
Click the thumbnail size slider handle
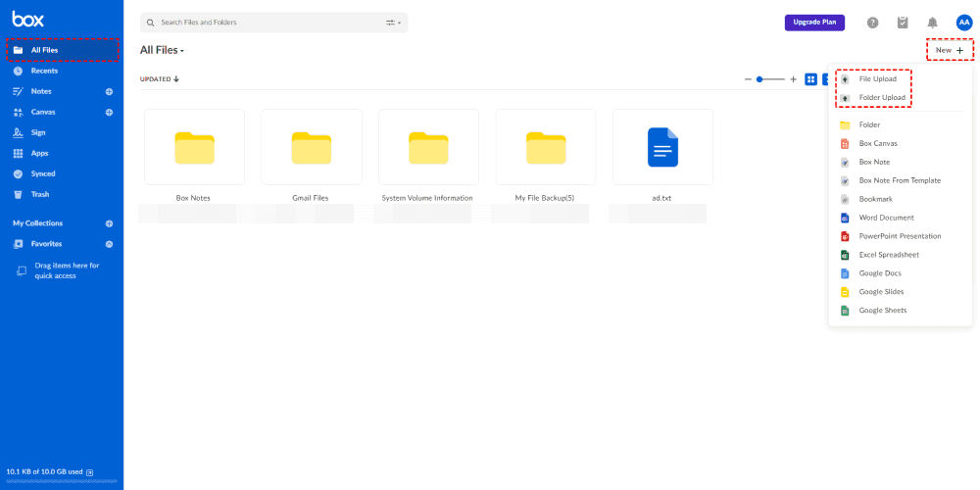(x=759, y=79)
